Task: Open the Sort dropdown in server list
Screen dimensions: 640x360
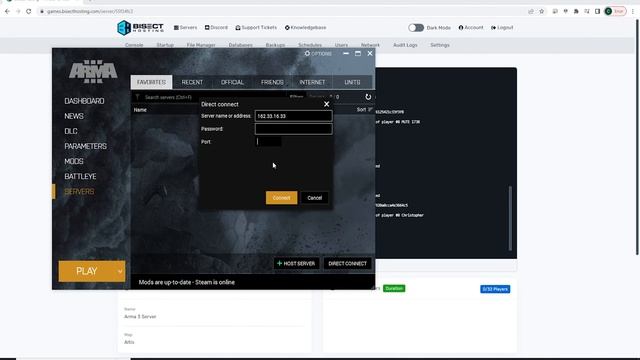Action: 364,109
